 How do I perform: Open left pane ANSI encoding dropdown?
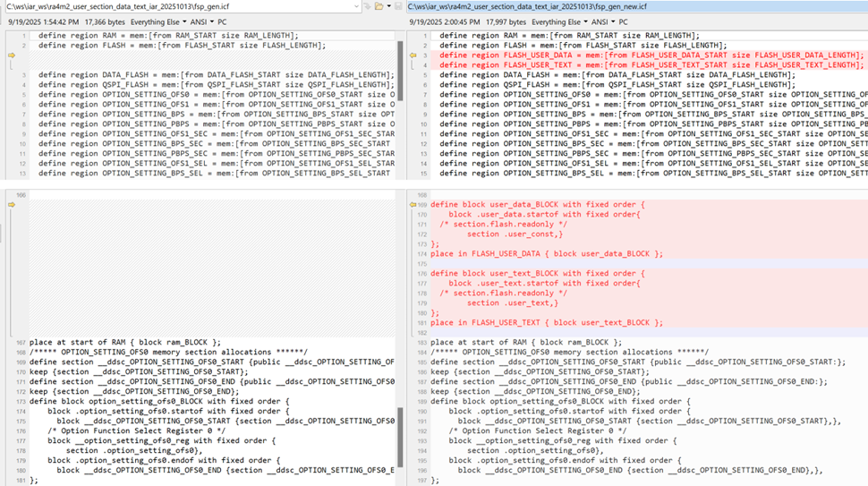coord(201,22)
